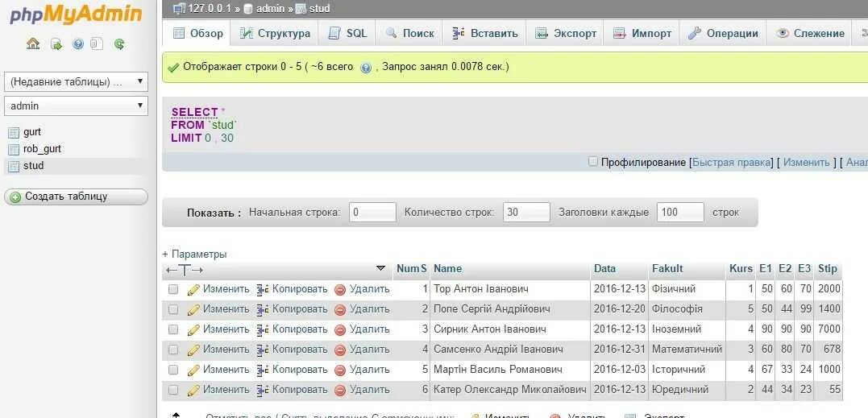This screenshot has width=868, height=418.
Task: Click pencil icon for Катер Олександр row
Action: coord(193,391)
